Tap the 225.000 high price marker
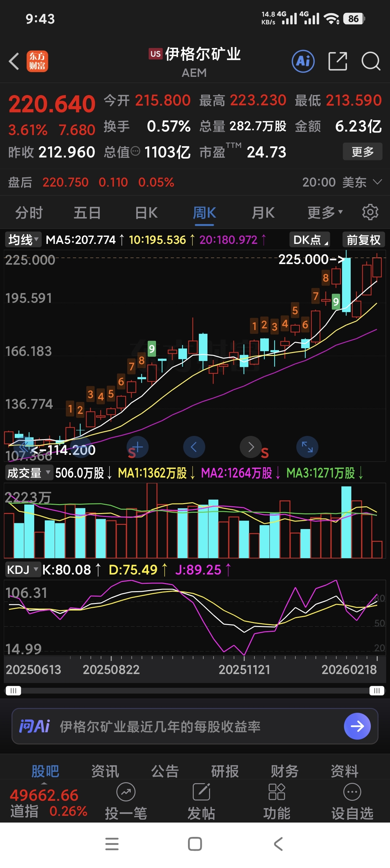Screen dimensions: 390x868 pyautogui.click(x=311, y=260)
